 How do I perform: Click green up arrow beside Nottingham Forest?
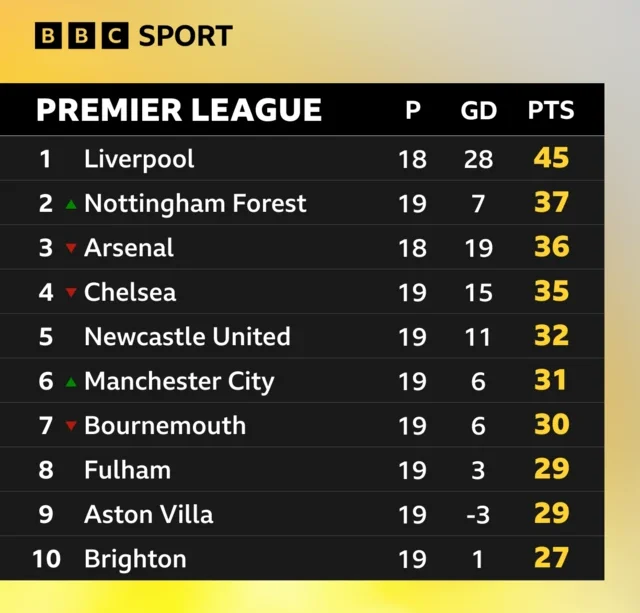(x=71, y=204)
